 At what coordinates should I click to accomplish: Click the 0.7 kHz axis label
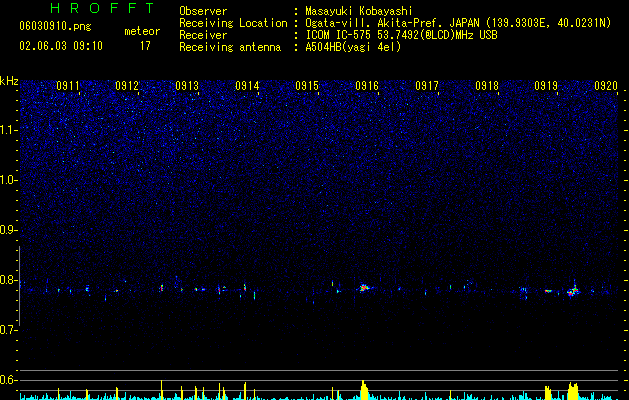[x=9, y=330]
